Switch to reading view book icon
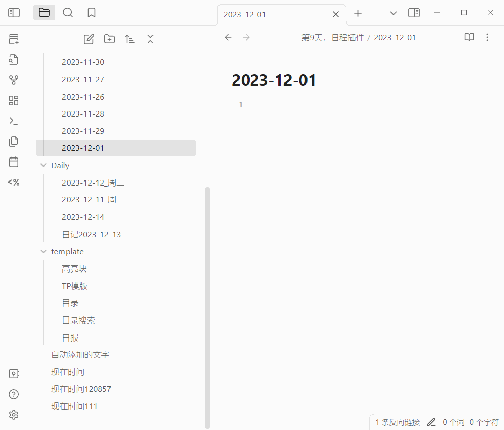This screenshot has height=430, width=504. 469,37
